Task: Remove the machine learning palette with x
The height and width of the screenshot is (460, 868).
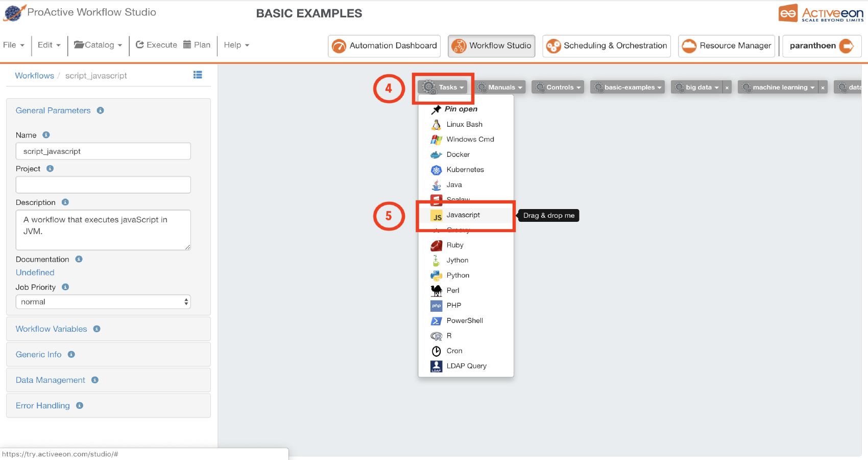Action: point(823,87)
